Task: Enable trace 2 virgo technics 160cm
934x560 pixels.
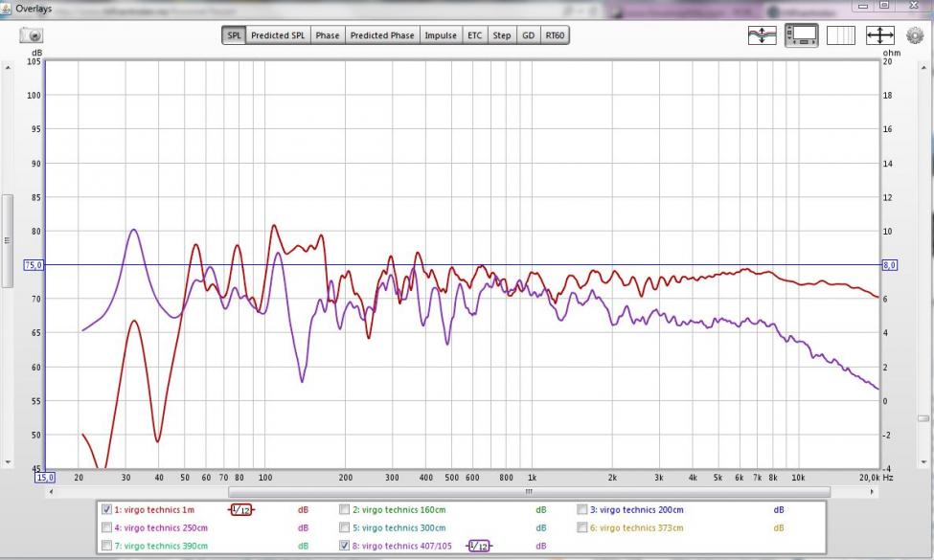Action: (344, 509)
